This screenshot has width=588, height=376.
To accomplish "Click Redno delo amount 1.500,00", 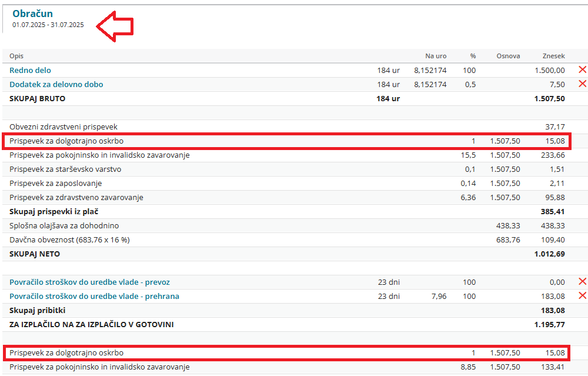I will (550, 70).
